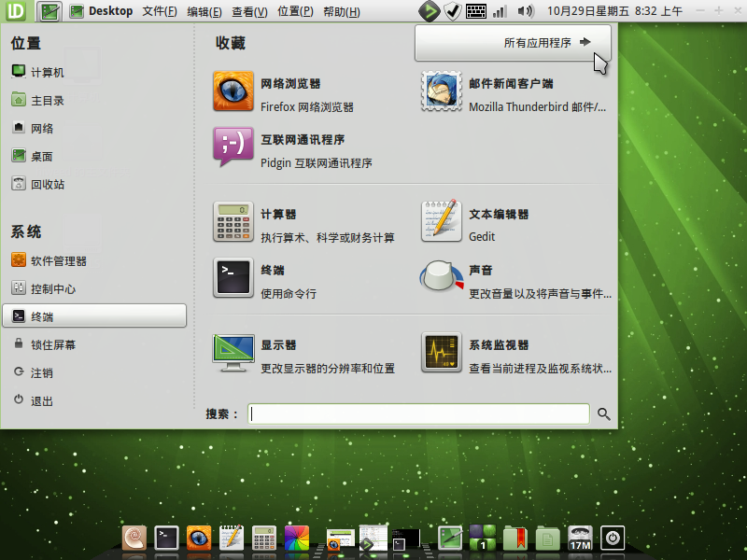The image size is (747, 560).
Task: Open the 编辑(E) menu
Action: click(x=204, y=11)
